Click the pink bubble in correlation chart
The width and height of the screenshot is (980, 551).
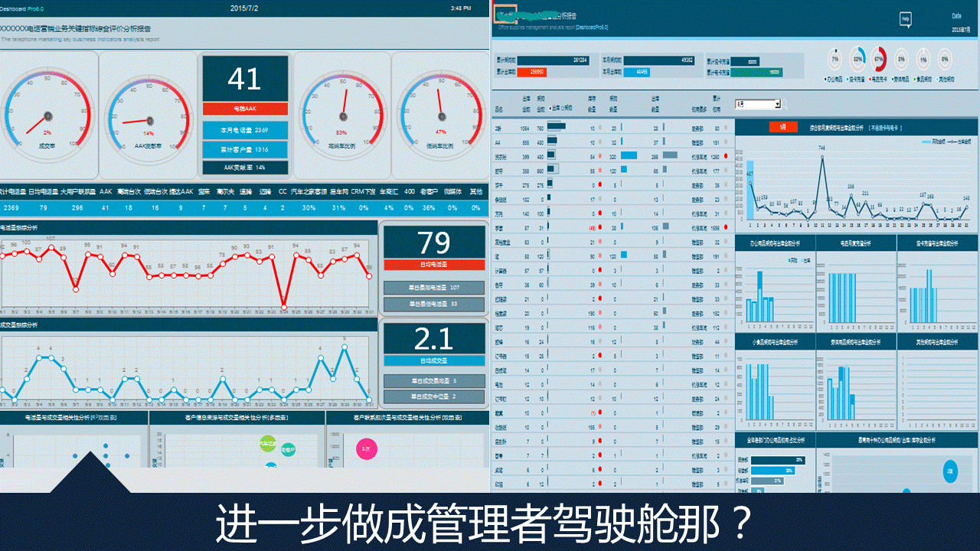(x=366, y=450)
